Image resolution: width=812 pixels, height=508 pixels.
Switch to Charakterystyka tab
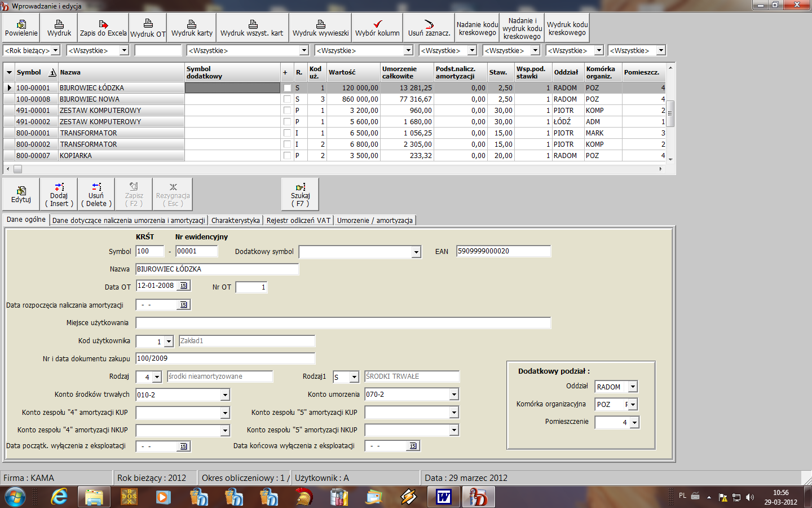[236, 220]
